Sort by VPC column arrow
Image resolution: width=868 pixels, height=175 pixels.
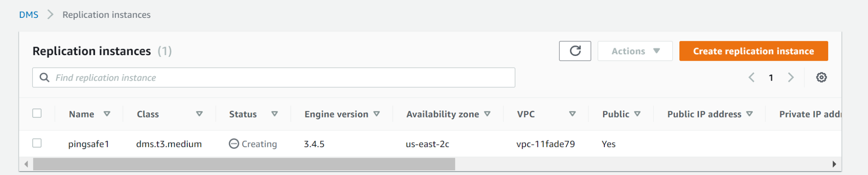(572, 114)
